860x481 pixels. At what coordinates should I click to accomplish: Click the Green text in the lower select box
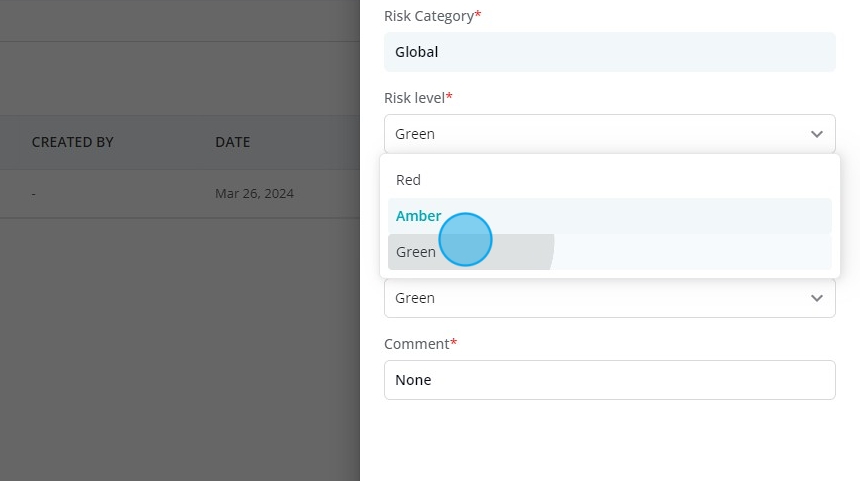coord(415,298)
